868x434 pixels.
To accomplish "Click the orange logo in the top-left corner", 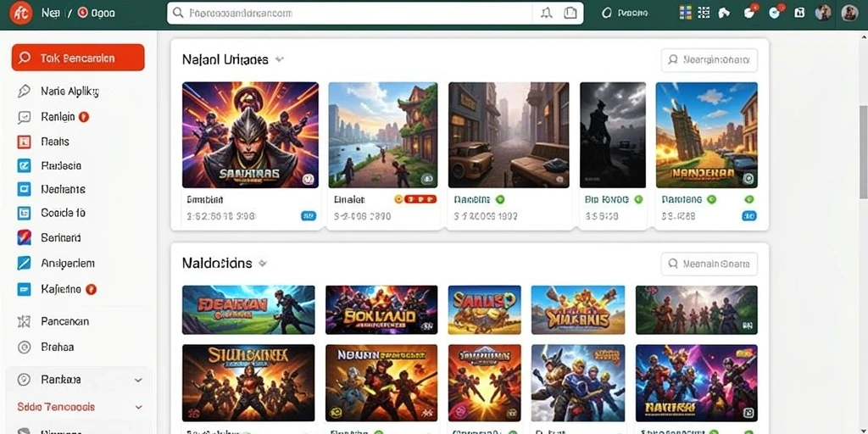I will [20, 13].
